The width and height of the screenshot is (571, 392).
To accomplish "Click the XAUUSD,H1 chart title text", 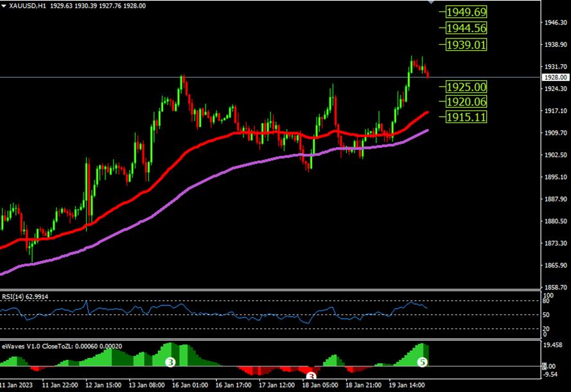I will click(28, 5).
